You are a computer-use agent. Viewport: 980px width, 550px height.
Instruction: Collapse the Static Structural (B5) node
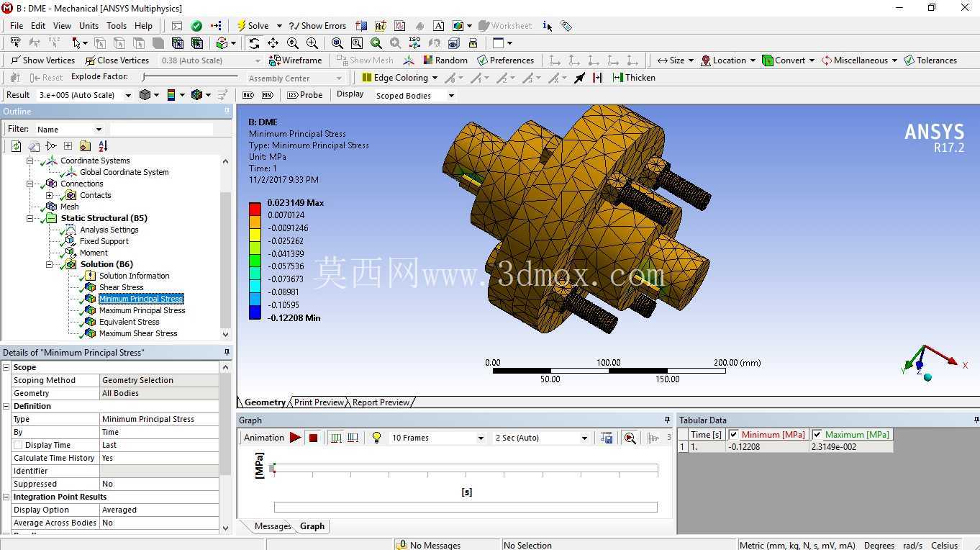click(x=30, y=218)
